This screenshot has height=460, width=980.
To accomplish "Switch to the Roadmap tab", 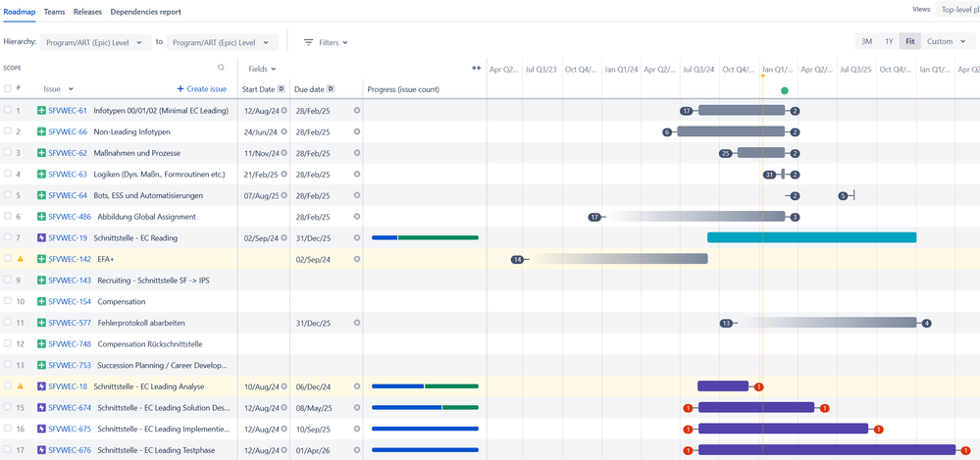I will point(20,12).
